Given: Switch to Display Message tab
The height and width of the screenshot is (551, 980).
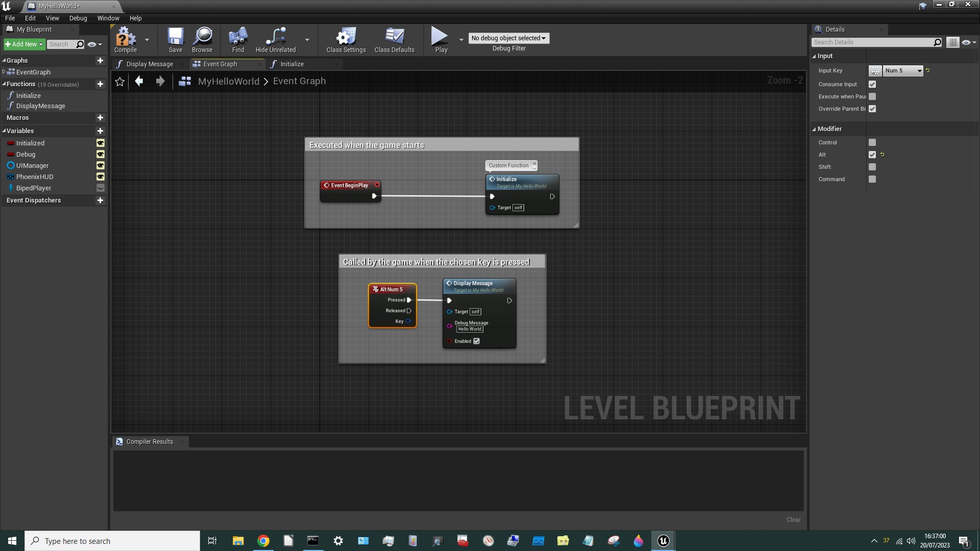Looking at the screenshot, I should point(150,64).
